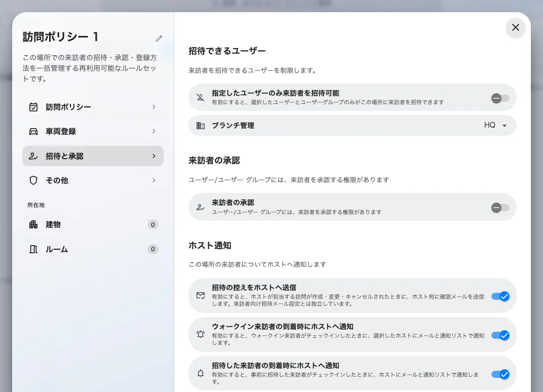Click the car icon for 車両登録
This screenshot has width=543, height=392.
[33, 132]
